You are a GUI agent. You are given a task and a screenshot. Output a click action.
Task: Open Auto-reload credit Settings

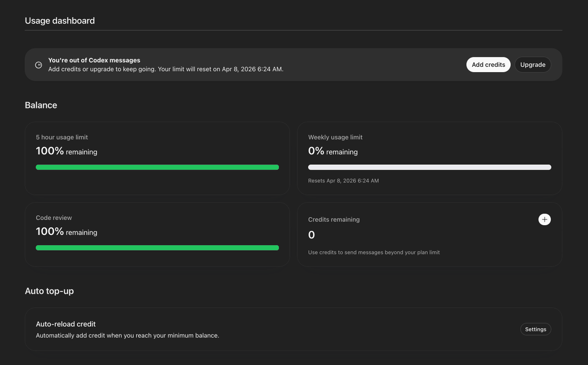pos(536,329)
